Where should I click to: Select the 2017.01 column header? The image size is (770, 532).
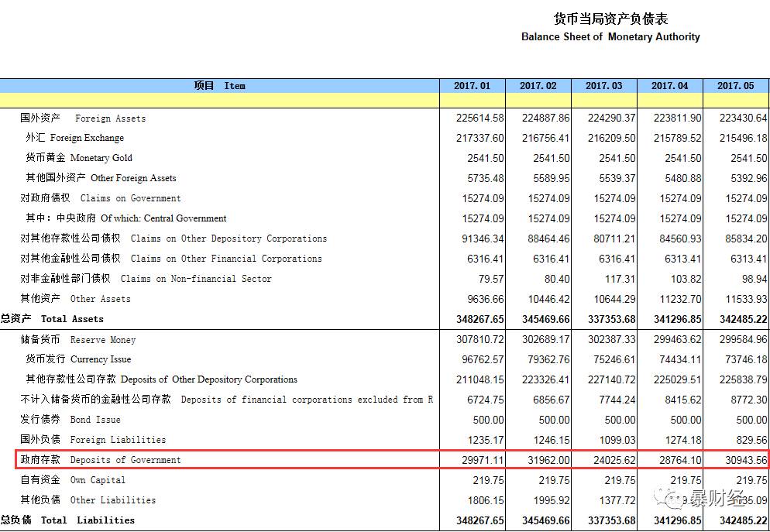coord(472,86)
